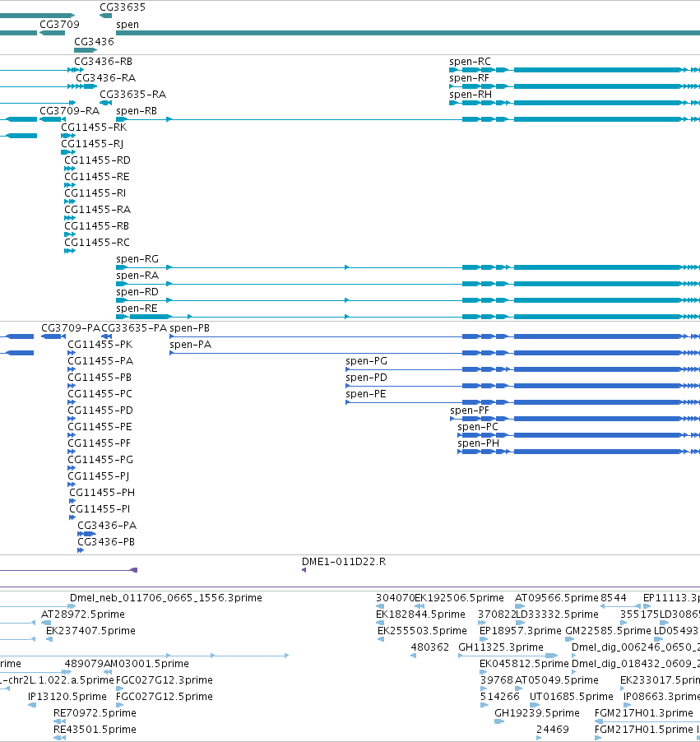This screenshot has width=700, height=742.
Task: Select the CG11455-RA transcript label
Action: [x=98, y=209]
